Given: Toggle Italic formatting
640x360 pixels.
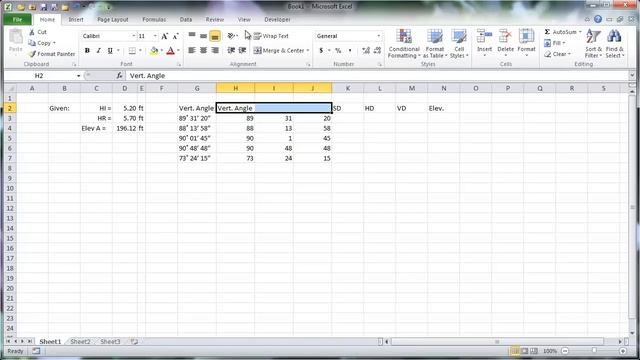Looking at the screenshot, I should coord(98,51).
